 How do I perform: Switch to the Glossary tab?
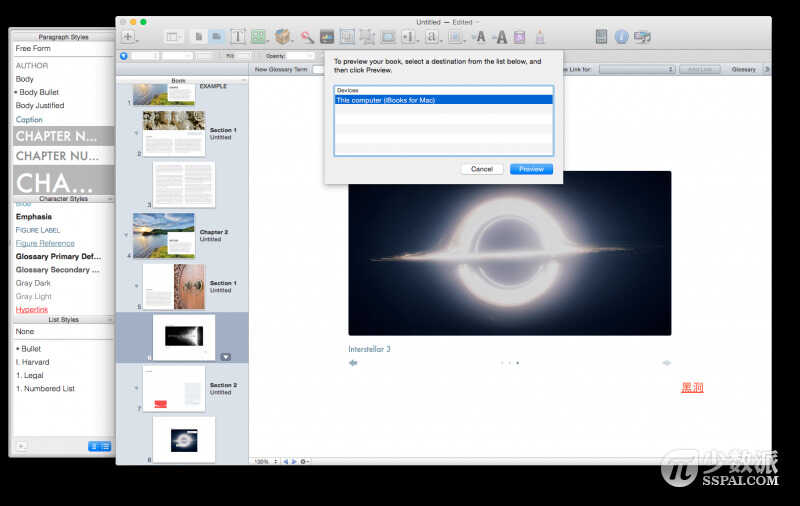[743, 69]
